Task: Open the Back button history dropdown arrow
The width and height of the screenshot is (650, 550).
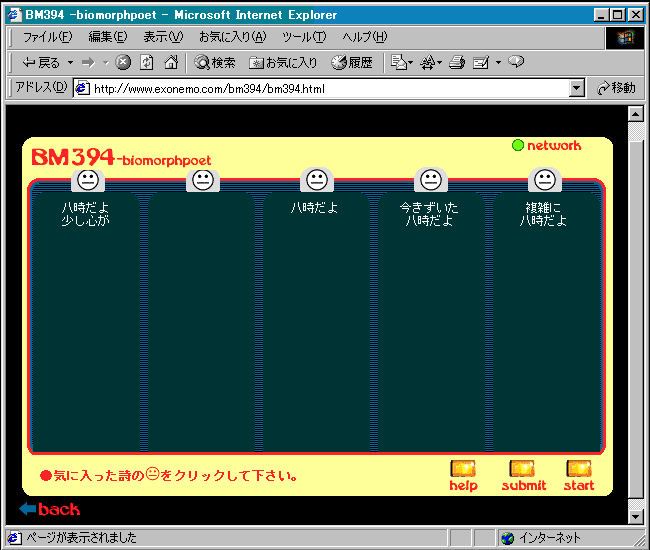Action: coord(70,63)
